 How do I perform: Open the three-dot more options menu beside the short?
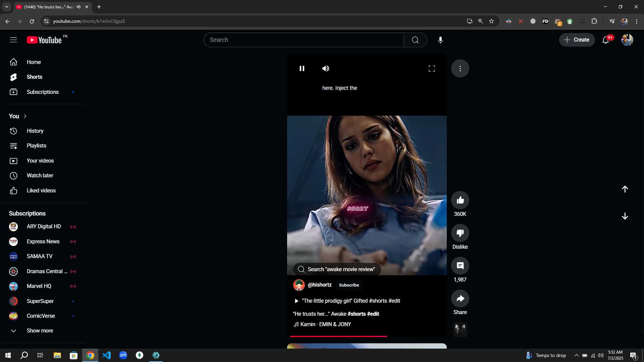460,68
